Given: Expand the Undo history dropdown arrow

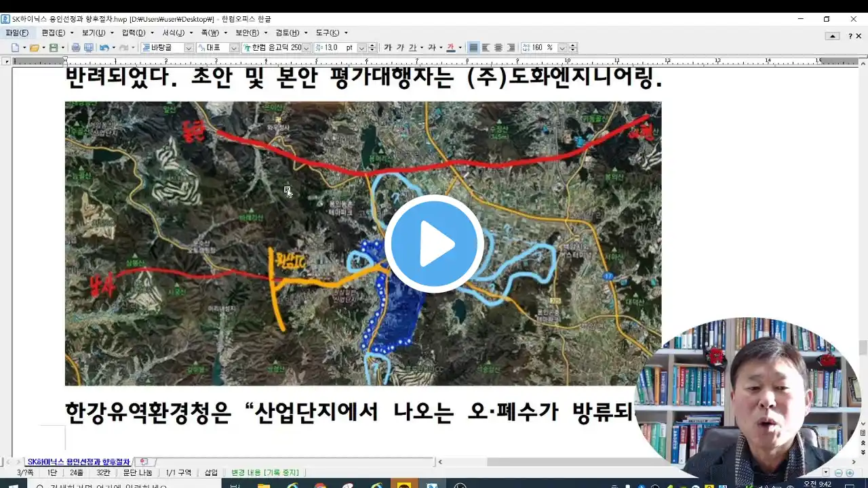Looking at the screenshot, I should (x=113, y=47).
